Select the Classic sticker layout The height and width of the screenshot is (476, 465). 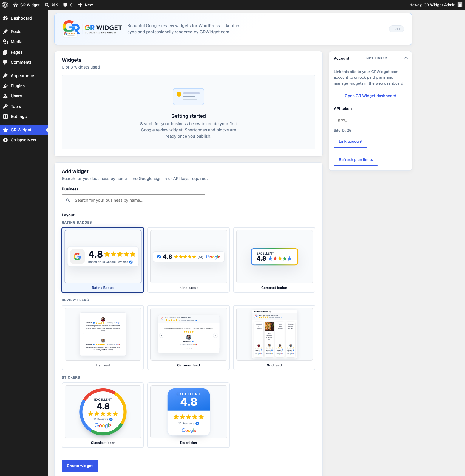tap(103, 415)
